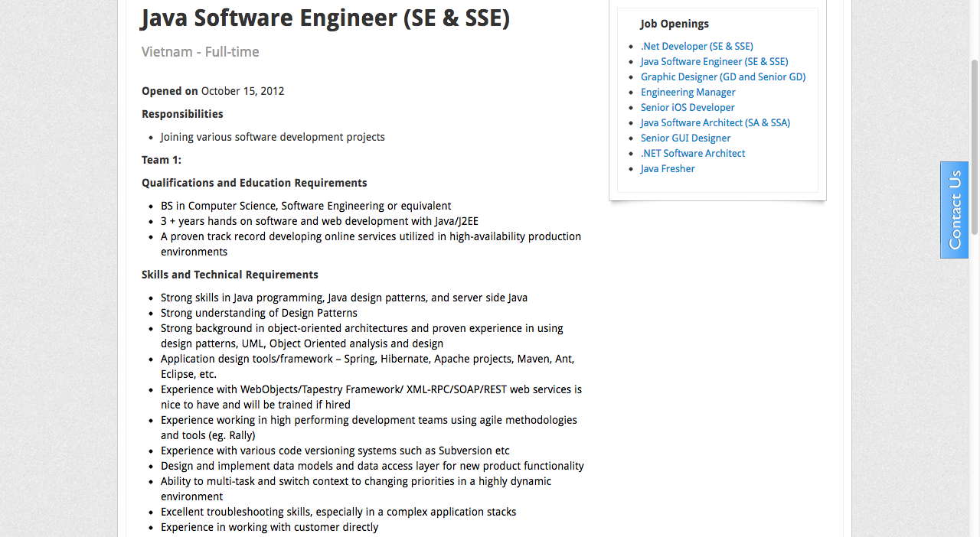Click the blue Contact Us side tab
The image size is (980, 537).
(x=954, y=210)
